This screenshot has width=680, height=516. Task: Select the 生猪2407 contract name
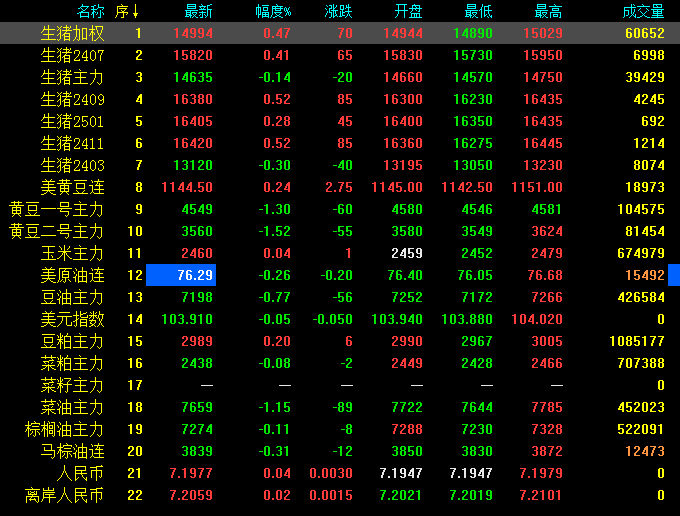[x=72, y=56]
